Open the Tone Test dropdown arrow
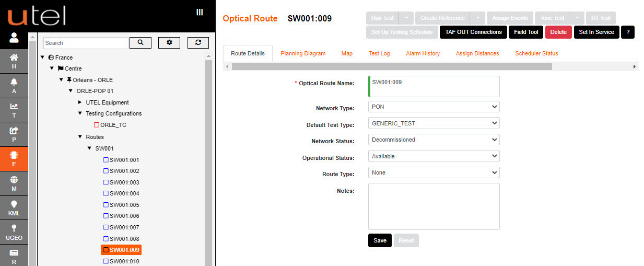 (577, 18)
